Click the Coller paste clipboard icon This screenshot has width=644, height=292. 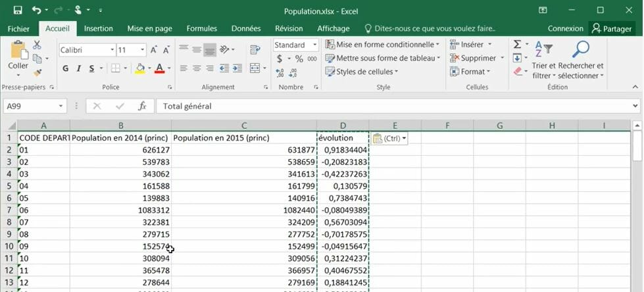[x=18, y=50]
